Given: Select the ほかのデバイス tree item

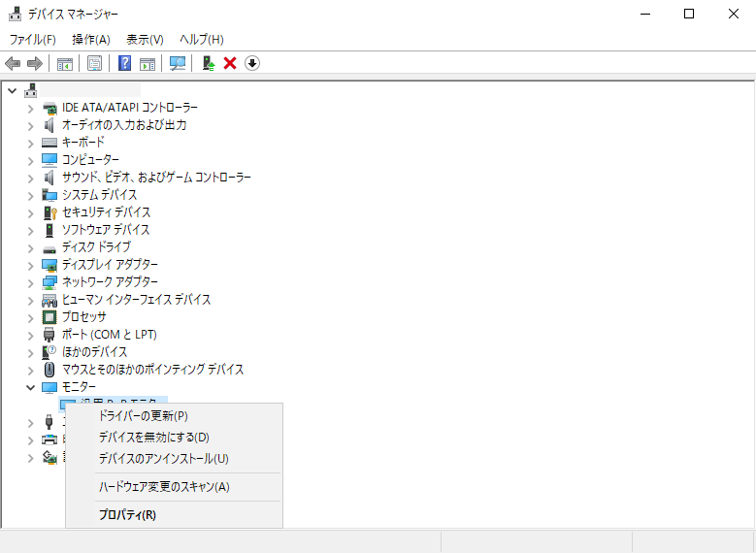Looking at the screenshot, I should click(94, 352).
